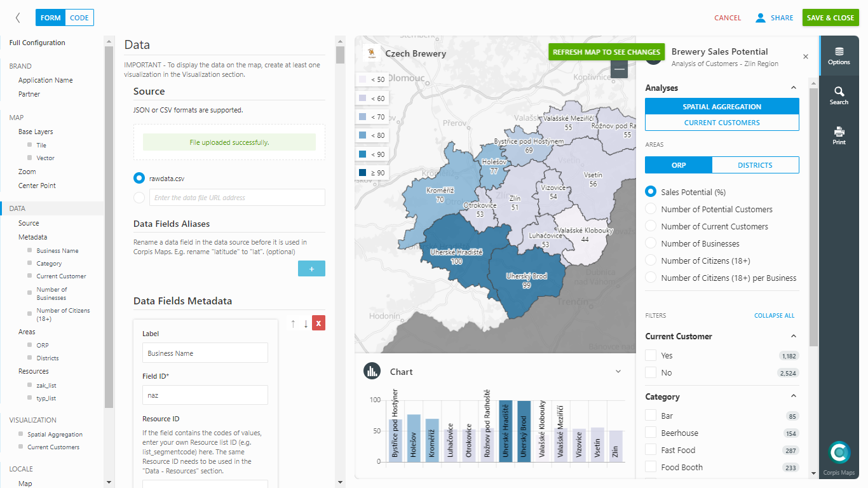
Task: Select Number of Potential Customers option
Action: point(651,209)
